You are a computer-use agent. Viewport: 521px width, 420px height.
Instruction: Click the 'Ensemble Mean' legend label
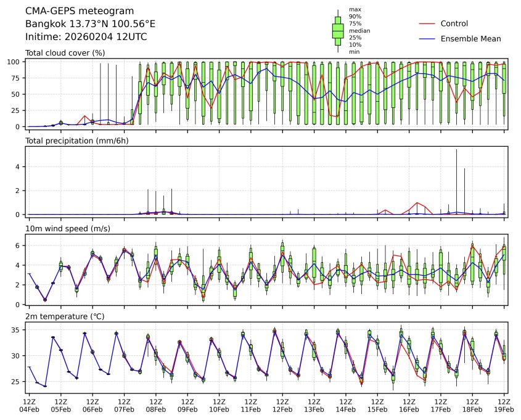click(470, 39)
